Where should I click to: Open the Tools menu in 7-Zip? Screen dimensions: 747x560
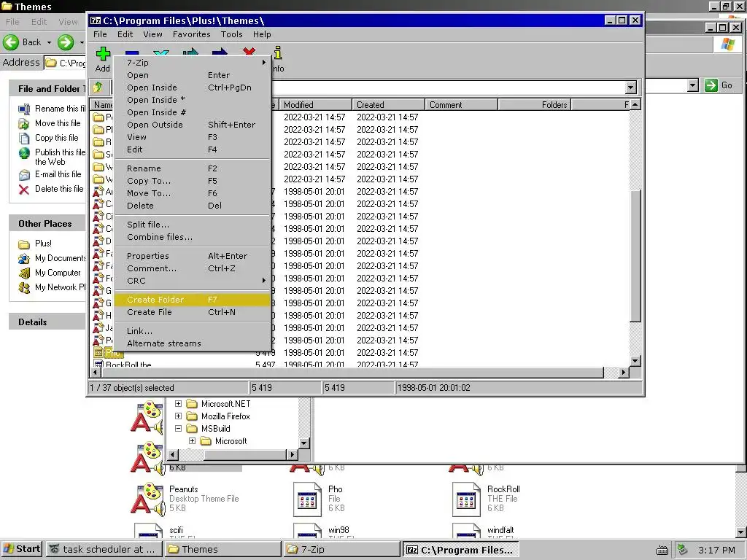[231, 34]
